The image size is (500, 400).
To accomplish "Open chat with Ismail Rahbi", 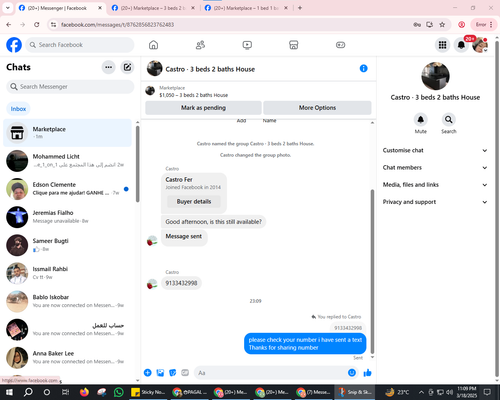I will [67, 273].
